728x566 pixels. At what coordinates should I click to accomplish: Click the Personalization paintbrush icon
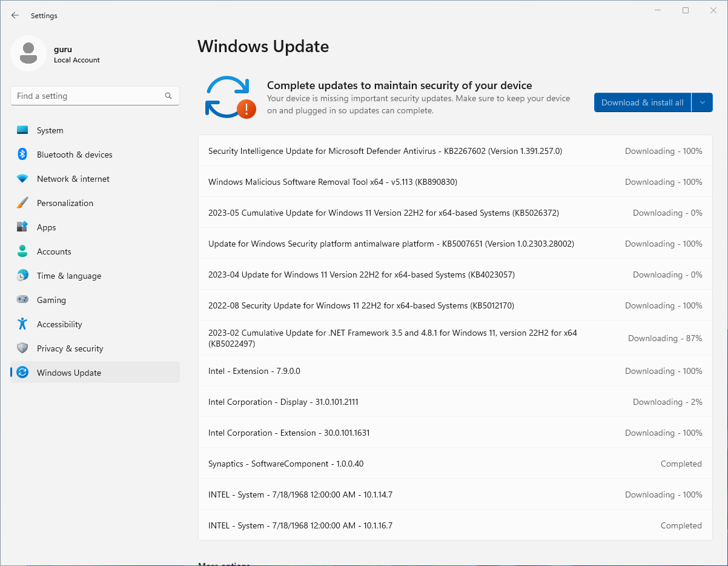click(x=22, y=203)
